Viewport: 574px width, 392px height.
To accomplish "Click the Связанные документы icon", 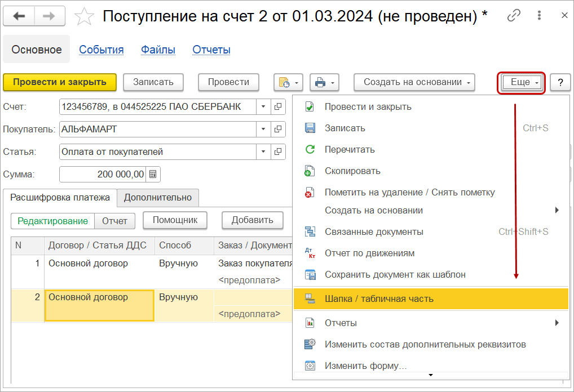I will pos(310,231).
